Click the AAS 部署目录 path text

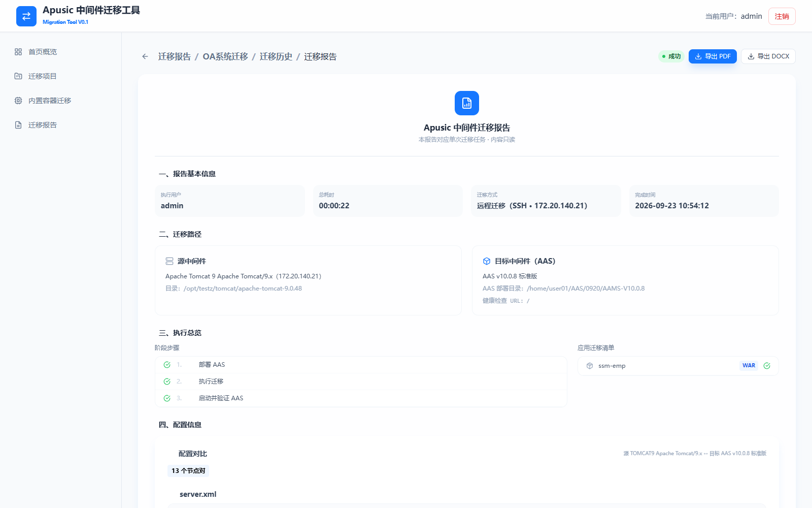563,289
